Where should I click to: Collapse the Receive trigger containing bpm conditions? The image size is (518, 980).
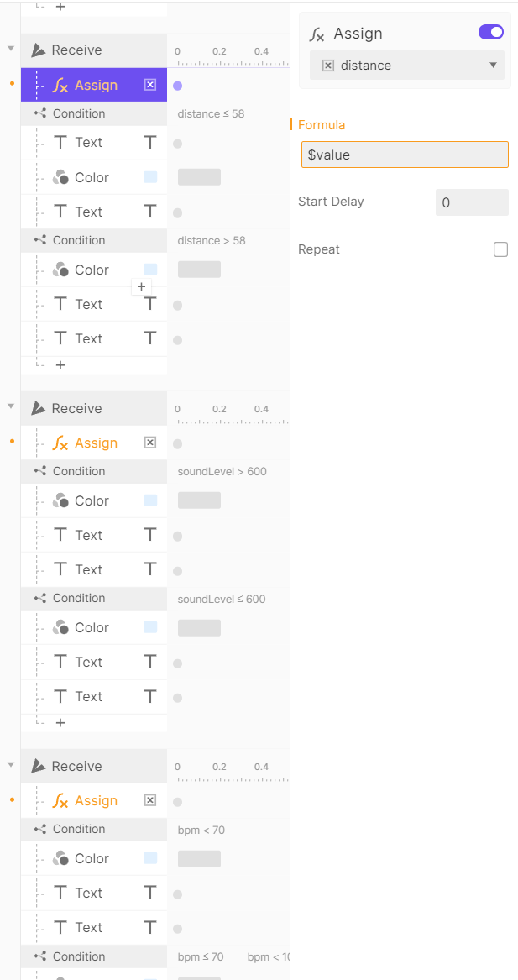click(11, 764)
